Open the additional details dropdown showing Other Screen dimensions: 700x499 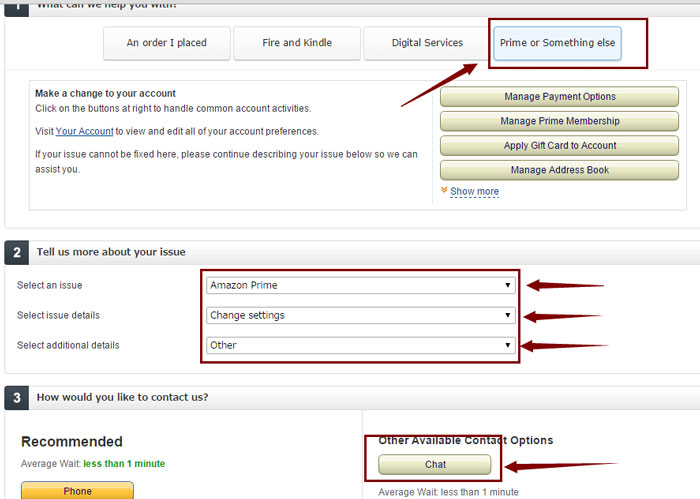pos(360,345)
